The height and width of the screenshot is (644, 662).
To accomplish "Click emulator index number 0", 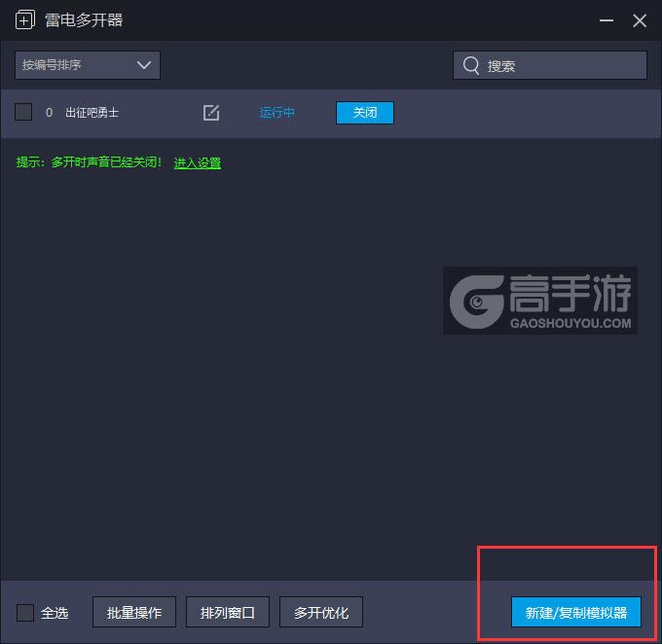I will click(x=49, y=113).
